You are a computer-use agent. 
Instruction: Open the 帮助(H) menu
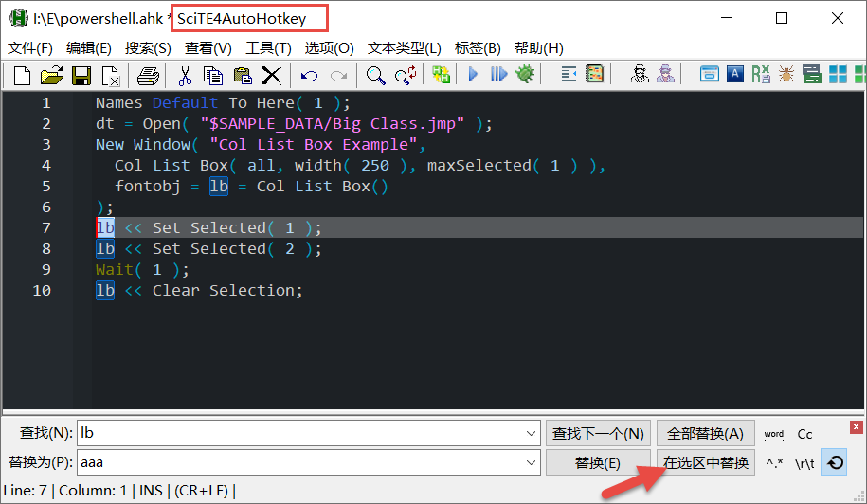pyautogui.click(x=538, y=48)
